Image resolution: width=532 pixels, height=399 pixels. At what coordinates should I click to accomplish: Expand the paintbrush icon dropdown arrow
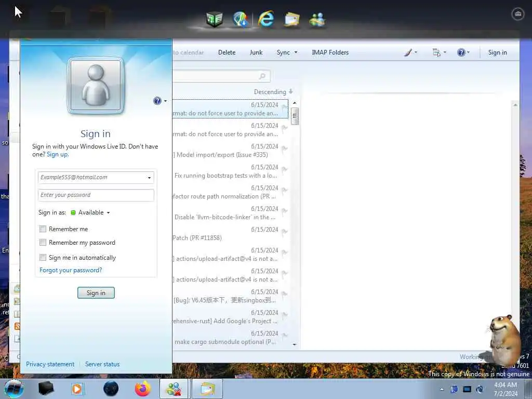(x=416, y=52)
